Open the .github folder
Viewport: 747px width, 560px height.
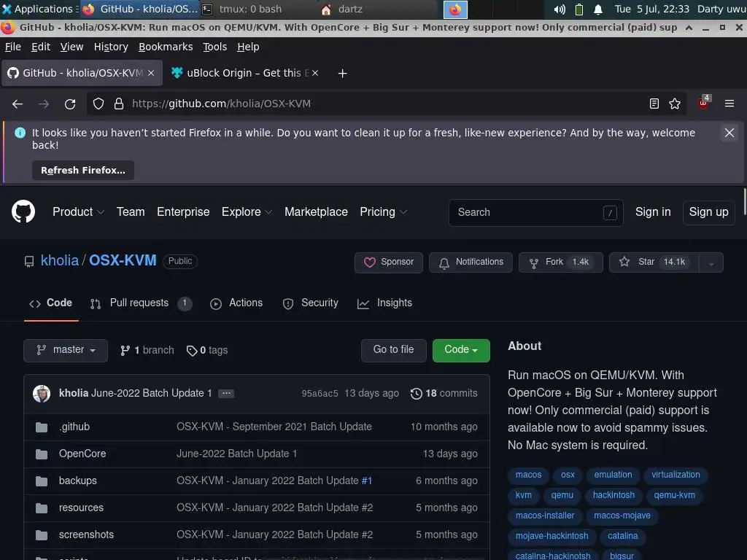pyautogui.click(x=74, y=427)
